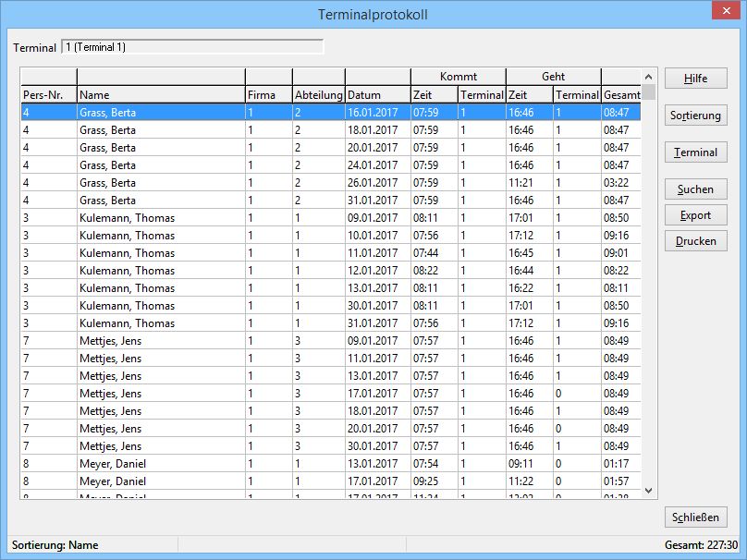This screenshot has width=747, height=560.
Task: Select the Mettjes, Jens row dated 09.01.2017
Action: coord(331,341)
